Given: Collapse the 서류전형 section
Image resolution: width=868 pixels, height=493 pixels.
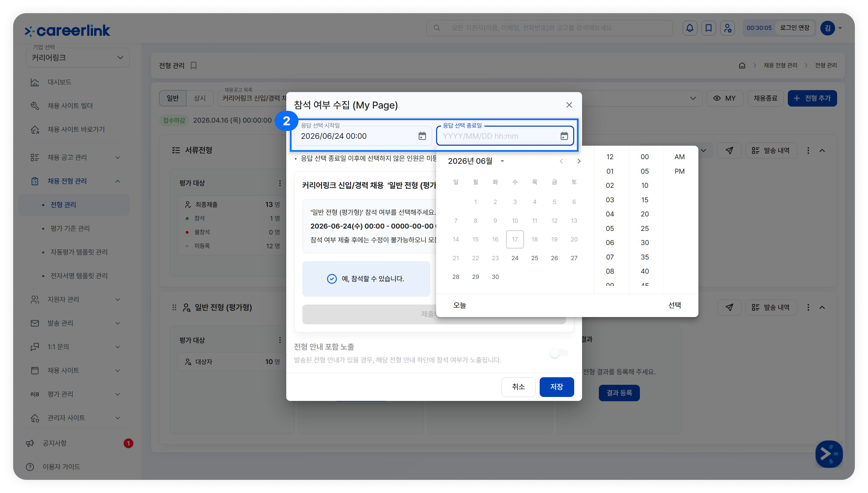Looking at the screenshot, I should coord(822,150).
